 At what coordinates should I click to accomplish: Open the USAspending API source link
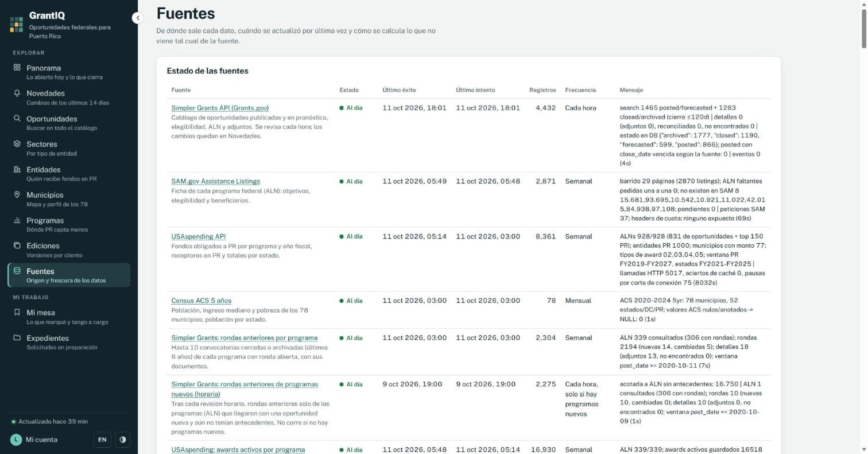click(198, 236)
